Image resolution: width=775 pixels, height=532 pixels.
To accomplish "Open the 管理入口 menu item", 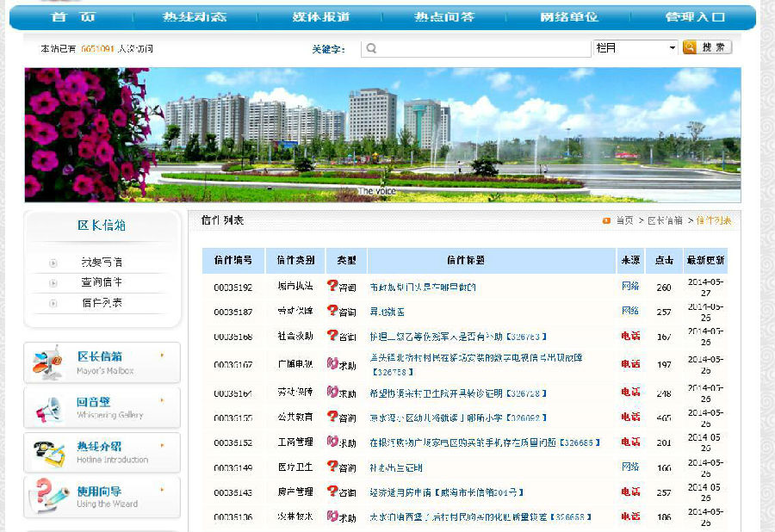I will 694,15.
